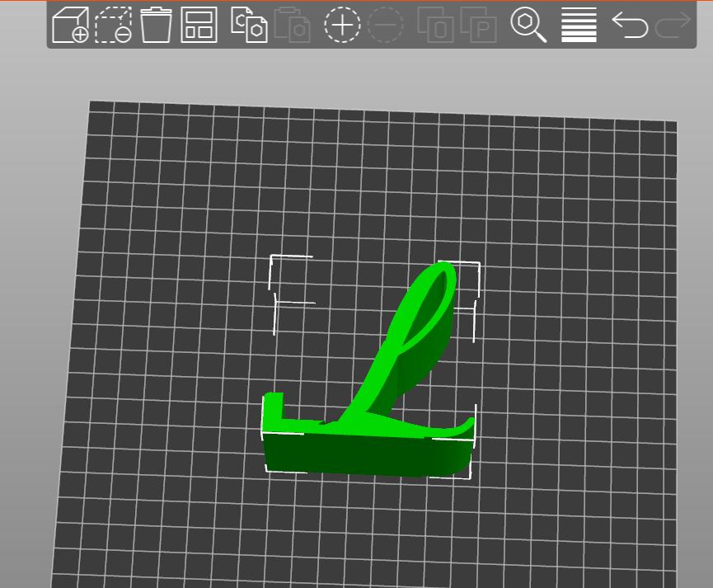The width and height of the screenshot is (713, 588).
Task: Click the greyed-out Paste icon
Action: 292,25
